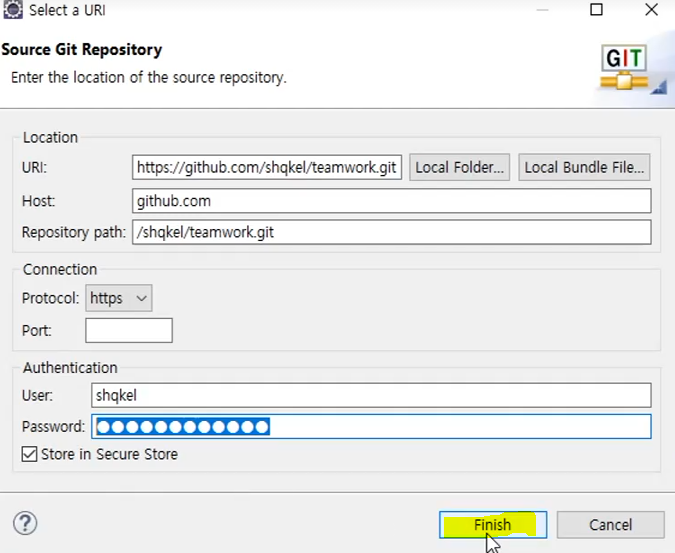Focus the empty Port field
The image size is (675, 553).
point(129,331)
